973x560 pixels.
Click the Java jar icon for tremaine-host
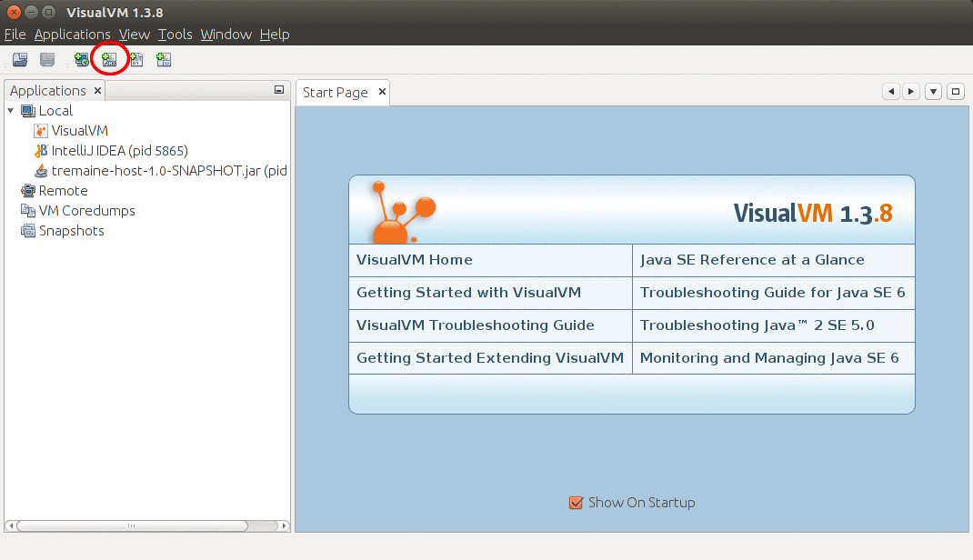pyautogui.click(x=41, y=171)
